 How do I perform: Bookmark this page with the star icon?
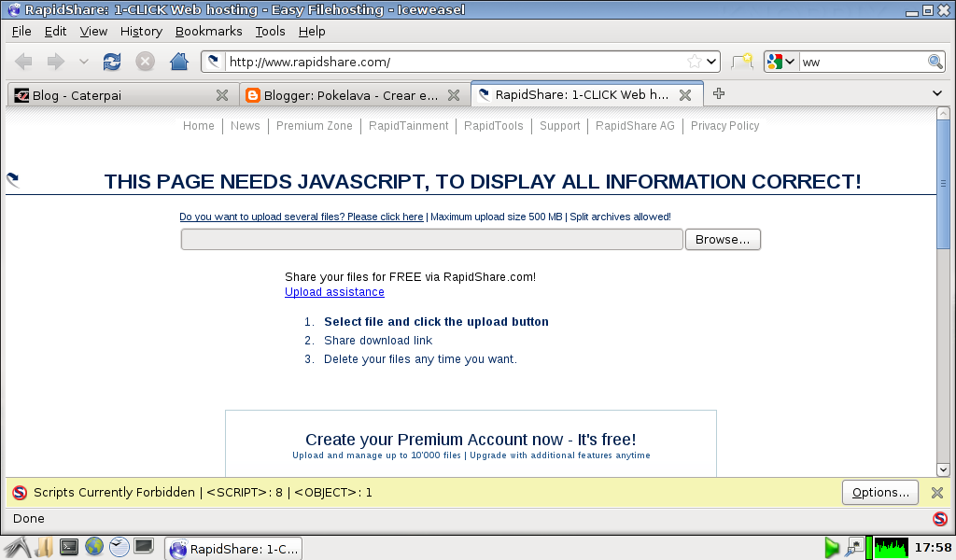(x=694, y=62)
